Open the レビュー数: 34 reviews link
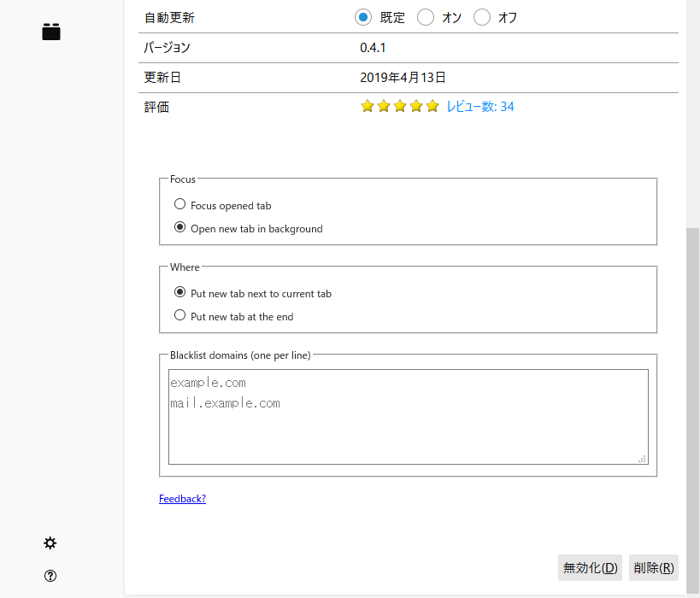This screenshot has width=700, height=598. click(479, 107)
